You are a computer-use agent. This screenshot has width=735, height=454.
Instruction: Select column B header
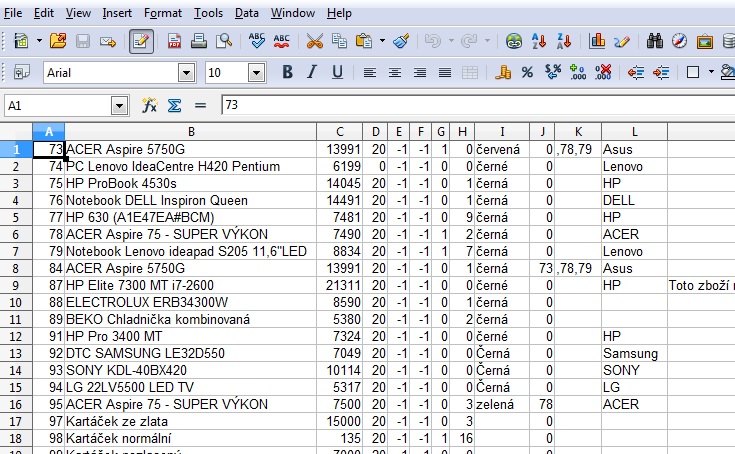191,132
